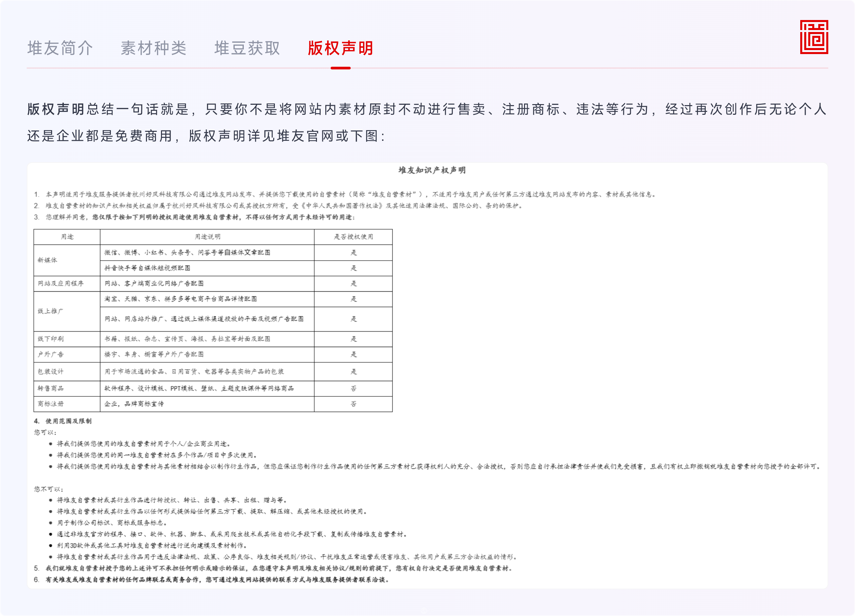Click the red seal logo icon
855x616 pixels.
click(x=814, y=37)
